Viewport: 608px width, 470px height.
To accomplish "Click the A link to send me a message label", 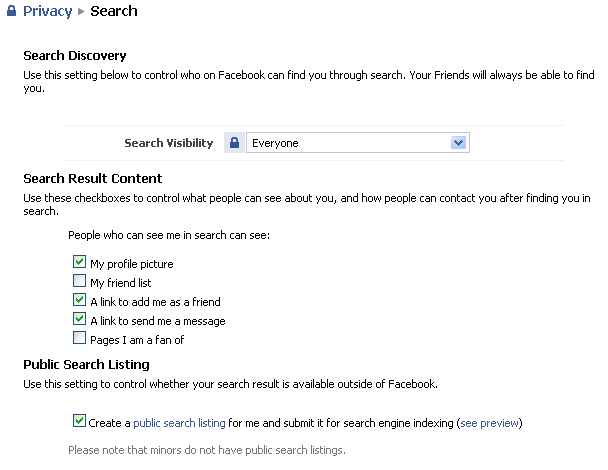I will [x=158, y=321].
